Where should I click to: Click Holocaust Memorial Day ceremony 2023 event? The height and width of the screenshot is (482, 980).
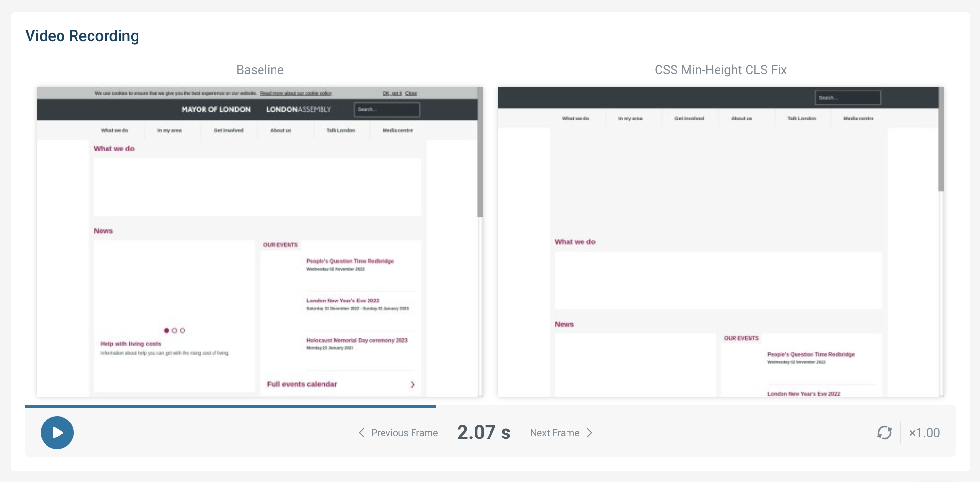357,340
